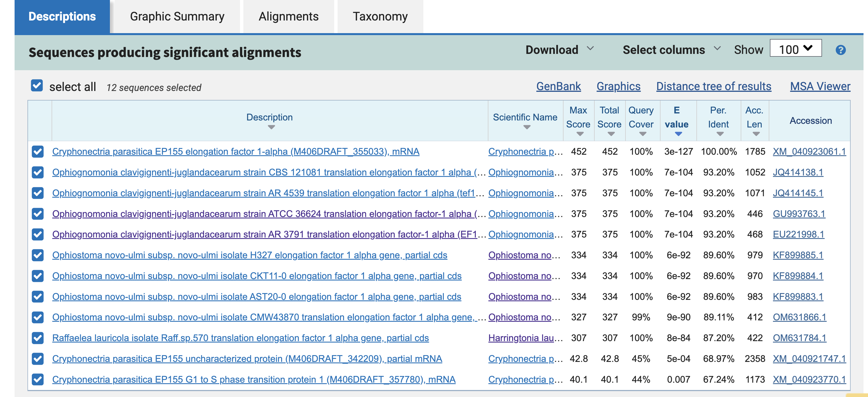Uncheck the select all checkbox
Screen dimensions: 868x397
(x=37, y=86)
